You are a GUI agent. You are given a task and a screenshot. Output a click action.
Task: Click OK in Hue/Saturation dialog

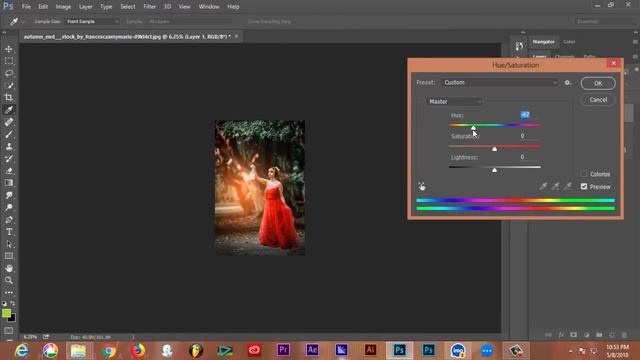[x=598, y=83]
